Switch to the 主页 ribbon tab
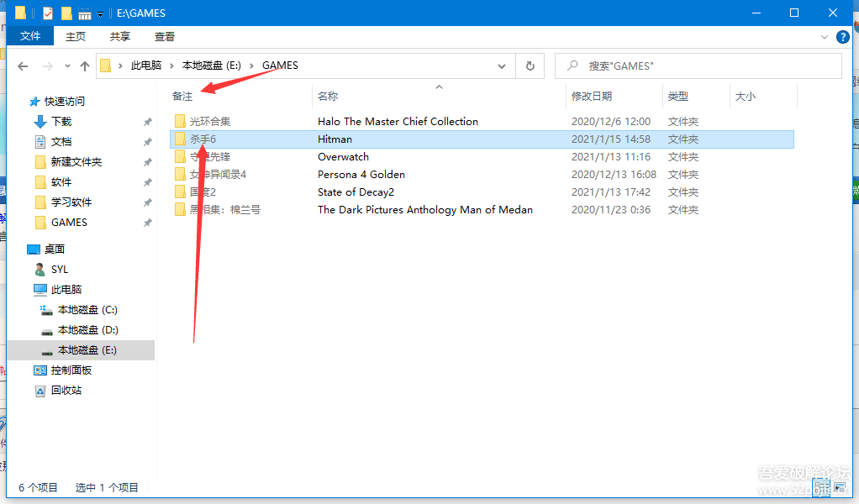The width and height of the screenshot is (859, 504). 76,37
